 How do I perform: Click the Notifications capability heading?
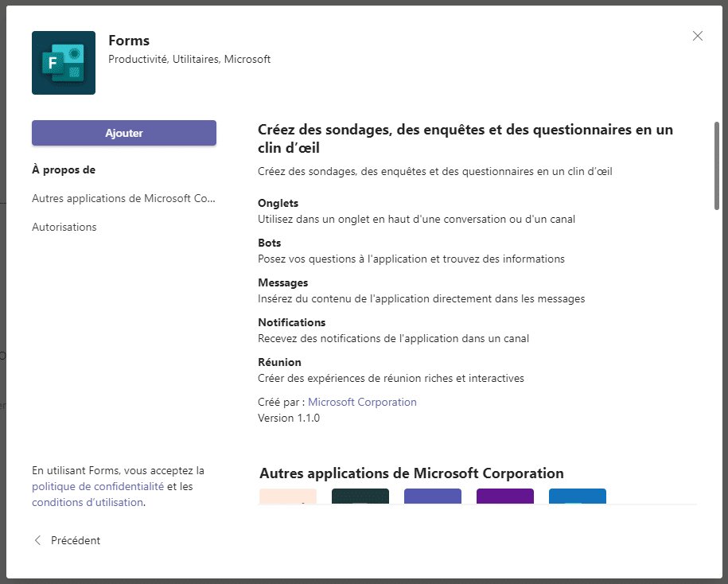(291, 323)
